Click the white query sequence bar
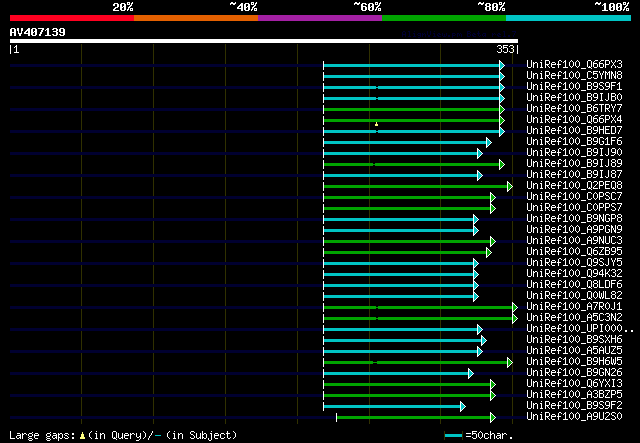Screen dimensions: 640x443 (264, 41)
